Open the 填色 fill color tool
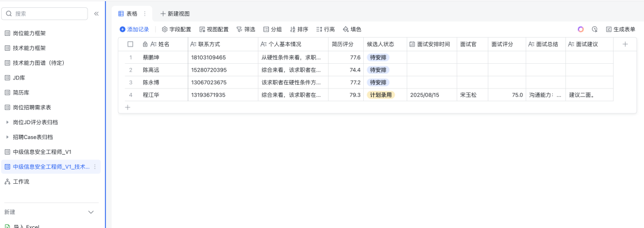This screenshot has height=228, width=644. [352, 30]
